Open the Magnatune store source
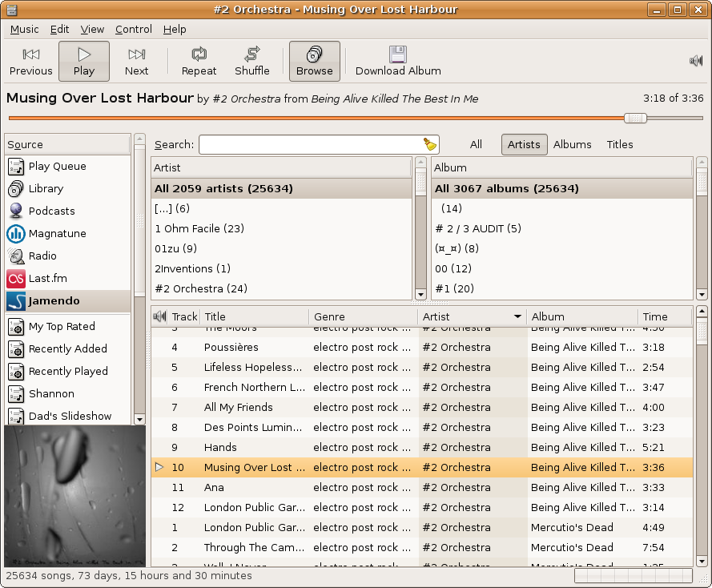The height and width of the screenshot is (588, 712). click(68, 234)
